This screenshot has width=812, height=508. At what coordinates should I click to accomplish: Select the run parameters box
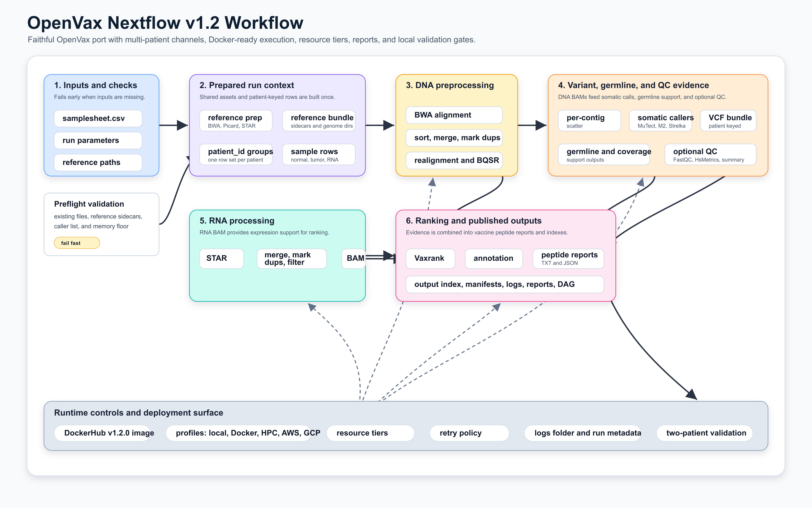pyautogui.click(x=98, y=140)
